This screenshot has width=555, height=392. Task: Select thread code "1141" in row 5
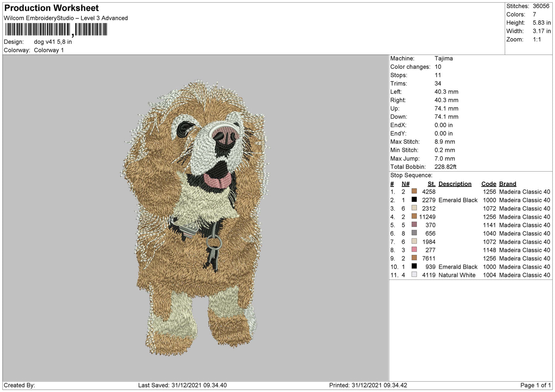[489, 225]
